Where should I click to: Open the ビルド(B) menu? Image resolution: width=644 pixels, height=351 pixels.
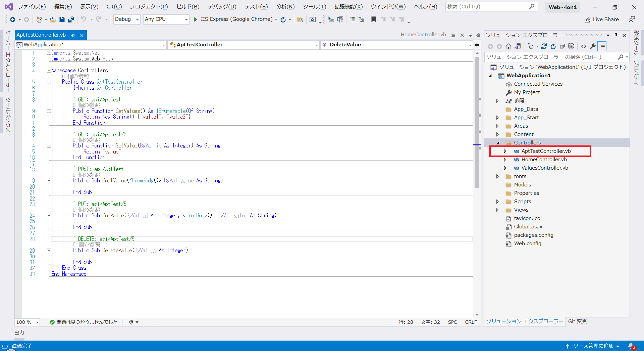tap(188, 7)
